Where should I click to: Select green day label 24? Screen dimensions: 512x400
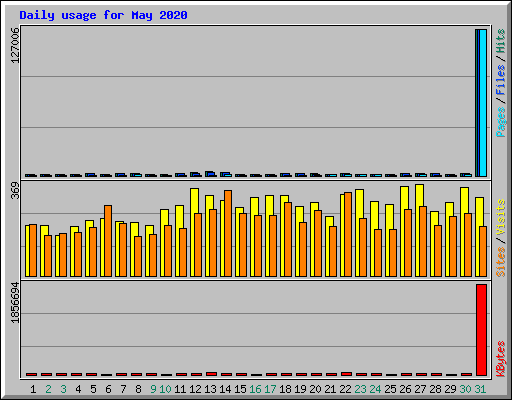pos(375,389)
